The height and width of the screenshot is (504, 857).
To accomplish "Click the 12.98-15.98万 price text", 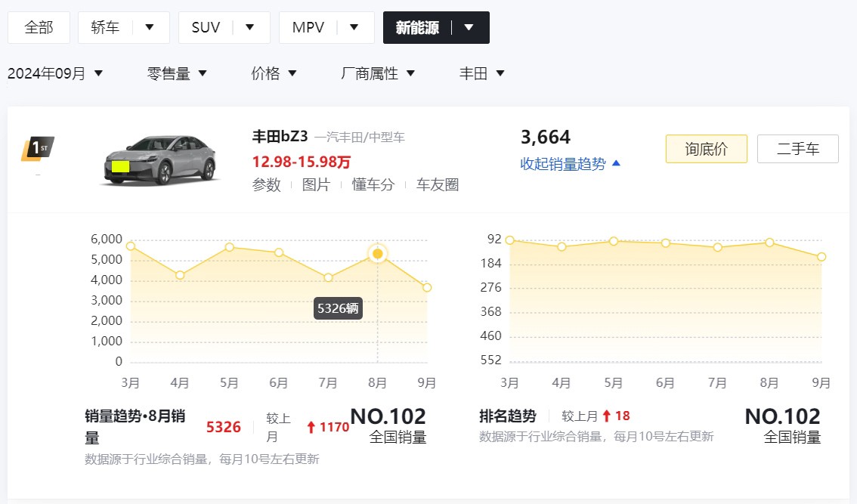I will tap(301, 162).
